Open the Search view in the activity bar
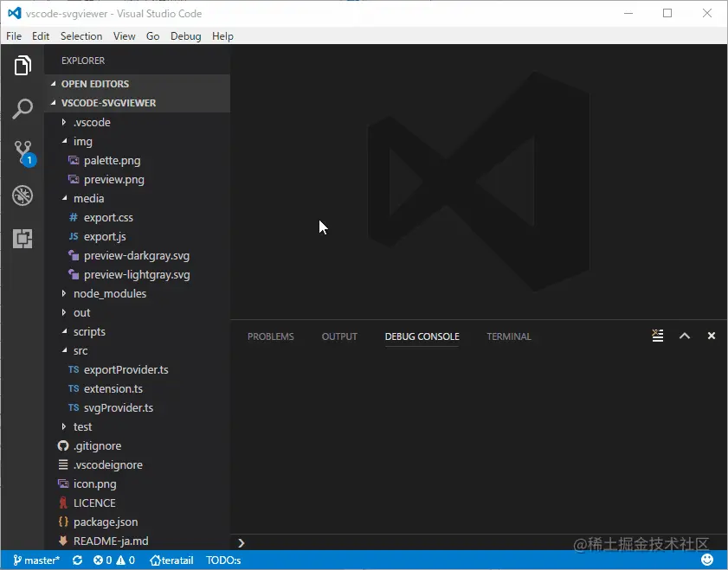 [23, 109]
